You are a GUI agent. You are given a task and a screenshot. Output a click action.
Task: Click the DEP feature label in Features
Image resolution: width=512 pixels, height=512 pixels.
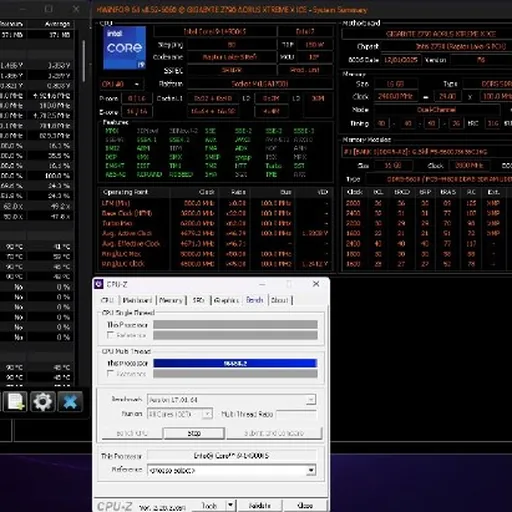pyautogui.click(x=111, y=157)
